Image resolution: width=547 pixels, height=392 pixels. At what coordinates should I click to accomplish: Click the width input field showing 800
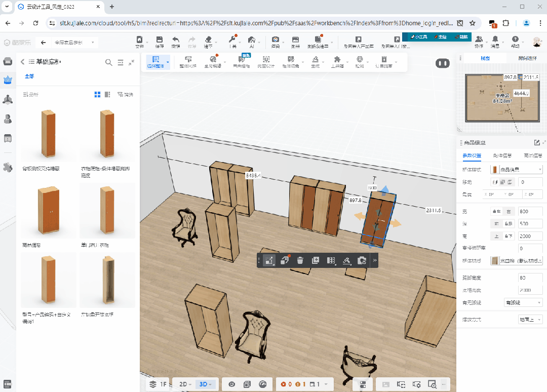click(529, 210)
